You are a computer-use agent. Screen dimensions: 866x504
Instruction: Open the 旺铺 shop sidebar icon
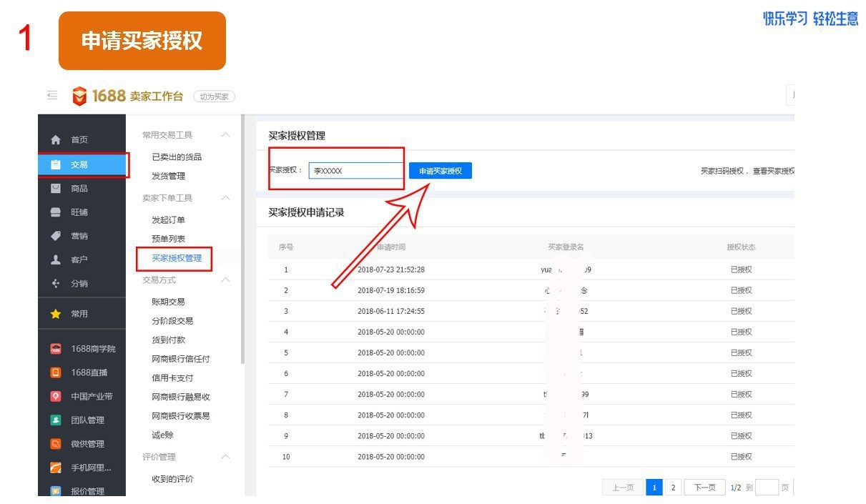56,212
